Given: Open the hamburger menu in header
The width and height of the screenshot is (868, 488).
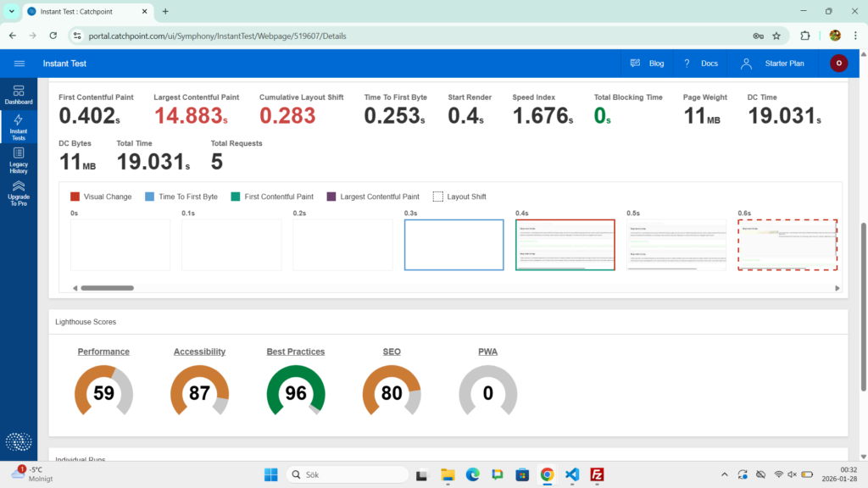Looking at the screenshot, I should point(19,64).
